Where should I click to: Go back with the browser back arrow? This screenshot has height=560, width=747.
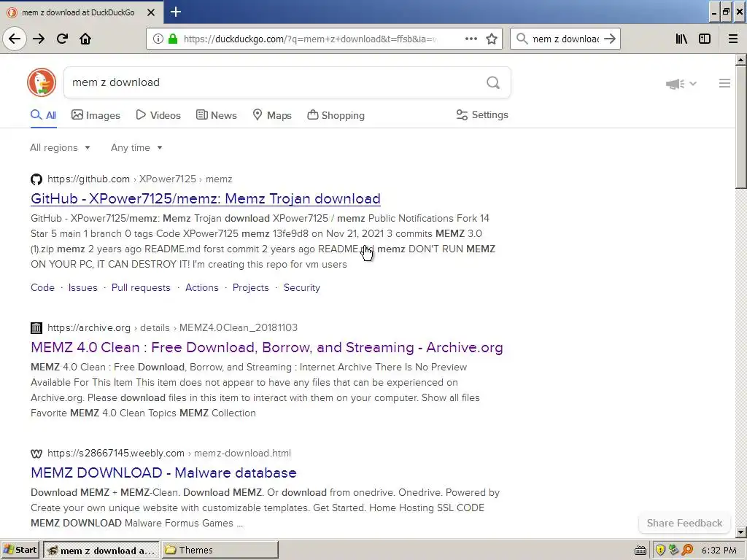(x=15, y=39)
